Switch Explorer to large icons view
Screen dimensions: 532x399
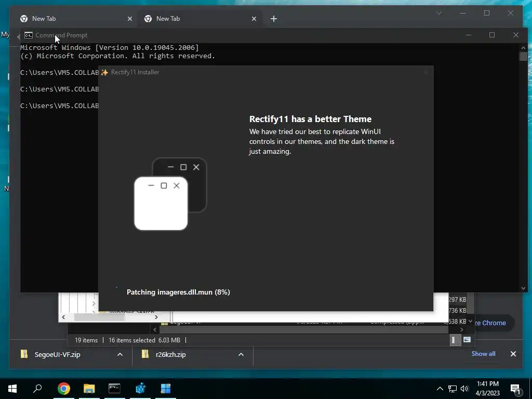pos(467,340)
